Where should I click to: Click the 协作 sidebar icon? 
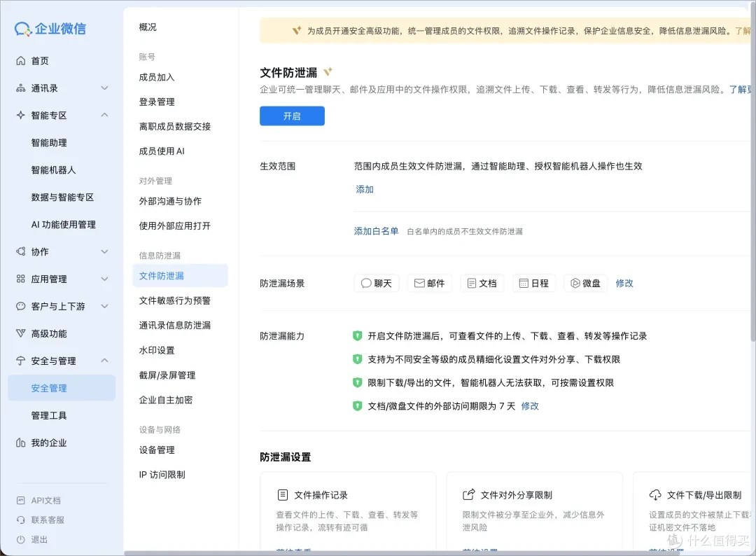point(21,251)
